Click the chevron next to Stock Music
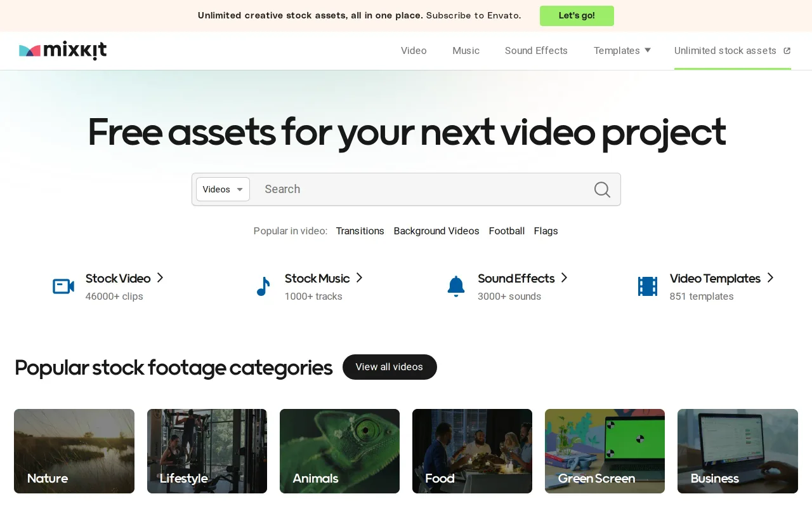 point(359,277)
